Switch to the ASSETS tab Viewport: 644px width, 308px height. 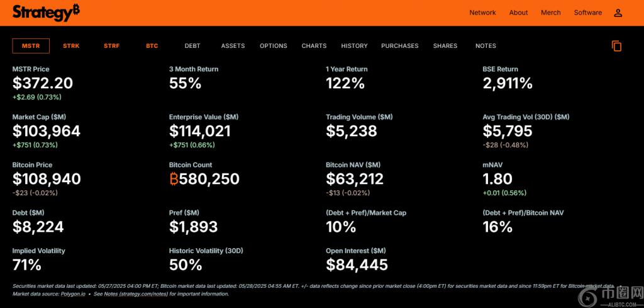[233, 46]
